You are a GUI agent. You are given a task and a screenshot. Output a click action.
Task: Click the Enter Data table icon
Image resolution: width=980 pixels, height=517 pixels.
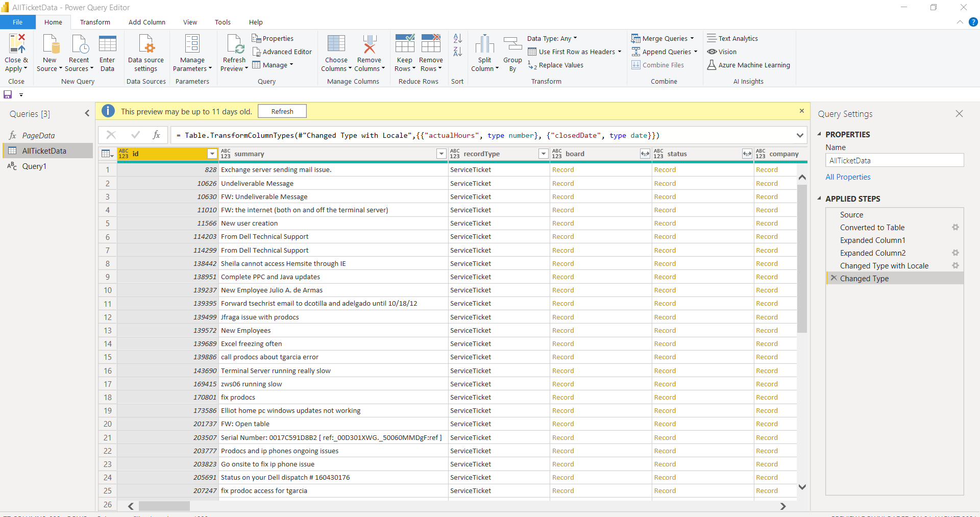tap(107, 44)
